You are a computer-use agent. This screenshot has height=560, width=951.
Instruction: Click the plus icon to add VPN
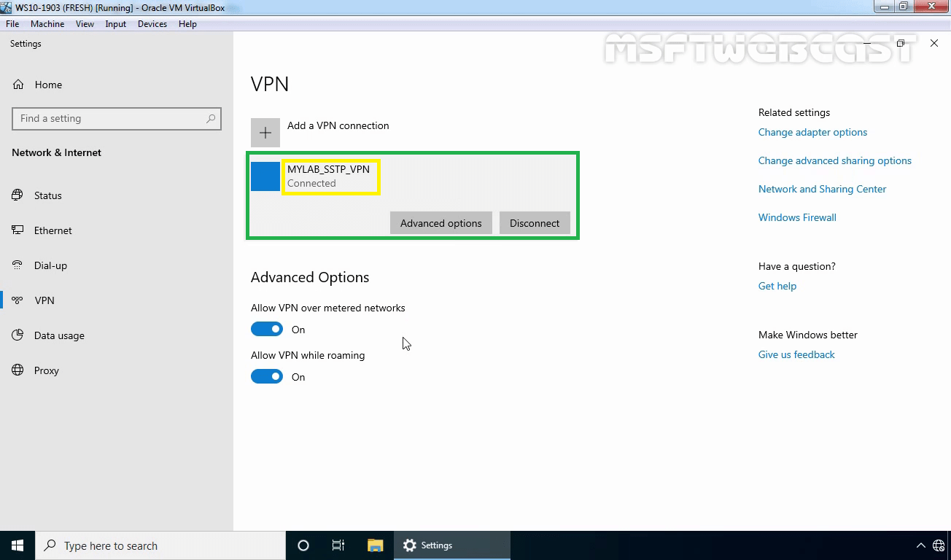pyautogui.click(x=265, y=133)
